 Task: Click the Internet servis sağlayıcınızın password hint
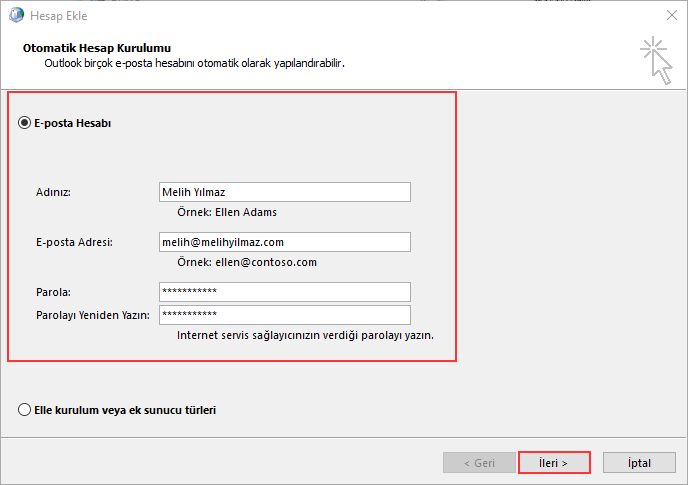click(304, 335)
